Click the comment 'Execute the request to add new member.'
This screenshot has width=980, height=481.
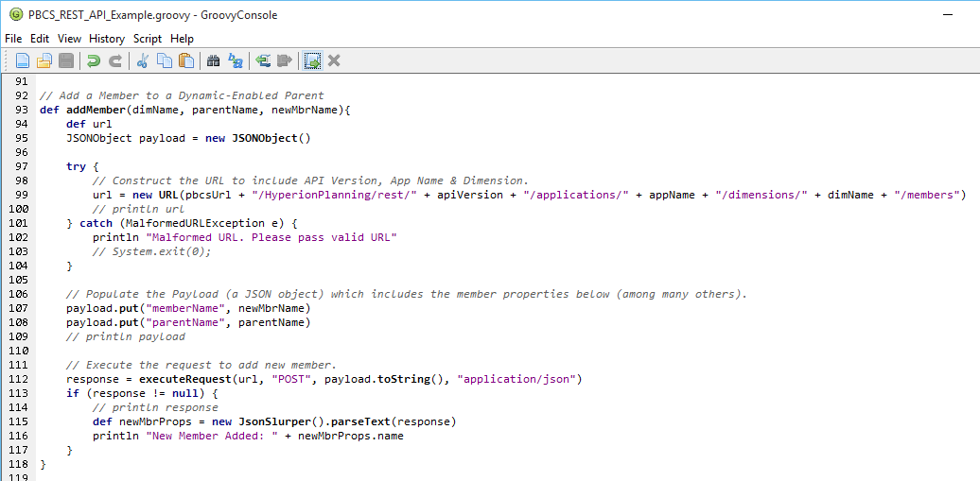pos(201,366)
